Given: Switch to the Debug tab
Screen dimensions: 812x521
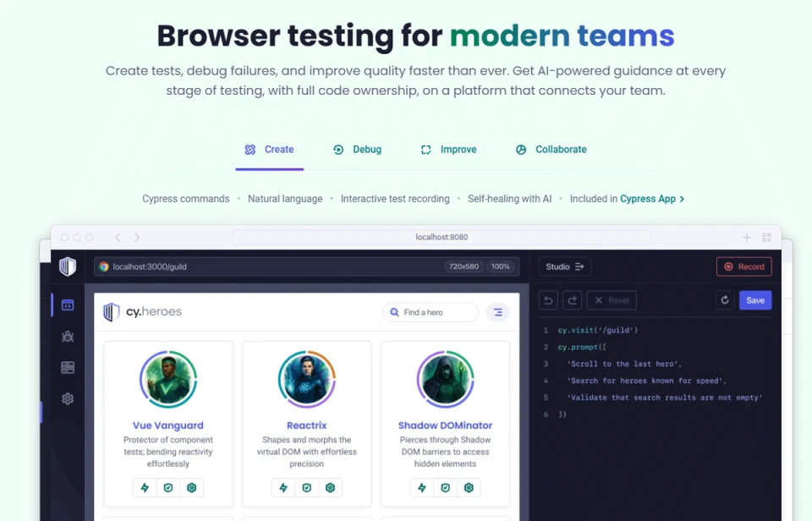Looking at the screenshot, I should click(x=357, y=150).
